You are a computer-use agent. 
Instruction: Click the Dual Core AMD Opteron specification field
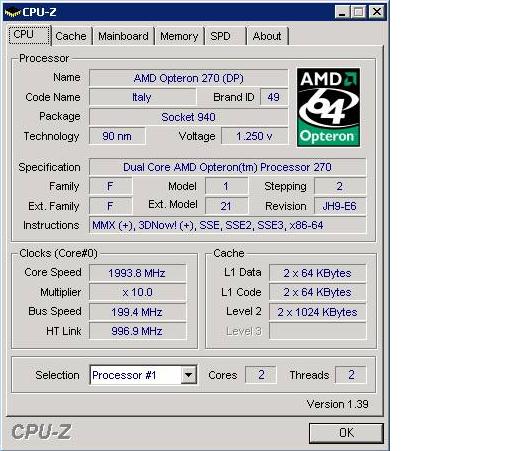pos(227,167)
